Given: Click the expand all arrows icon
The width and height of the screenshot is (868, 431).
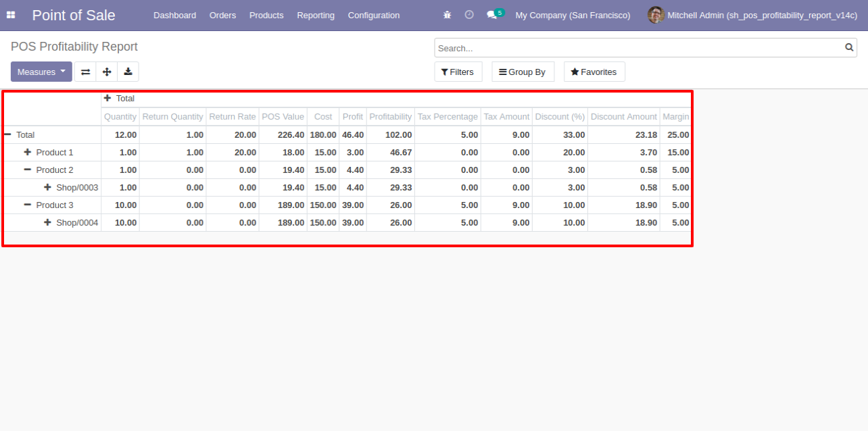Looking at the screenshot, I should click(x=106, y=72).
